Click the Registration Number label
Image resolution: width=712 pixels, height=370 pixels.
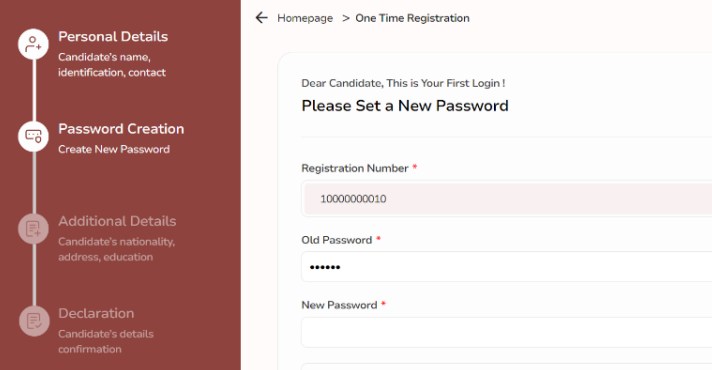355,168
